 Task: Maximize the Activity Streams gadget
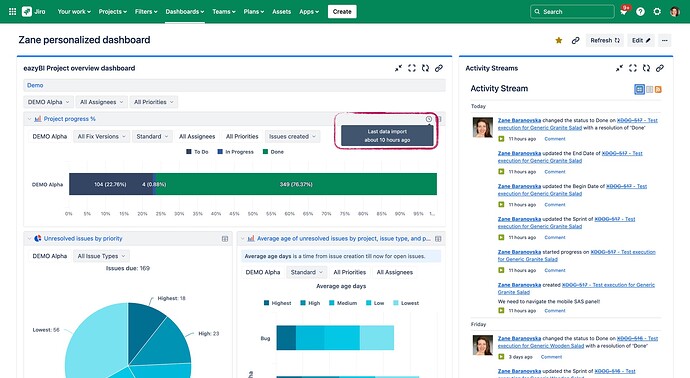click(x=633, y=68)
